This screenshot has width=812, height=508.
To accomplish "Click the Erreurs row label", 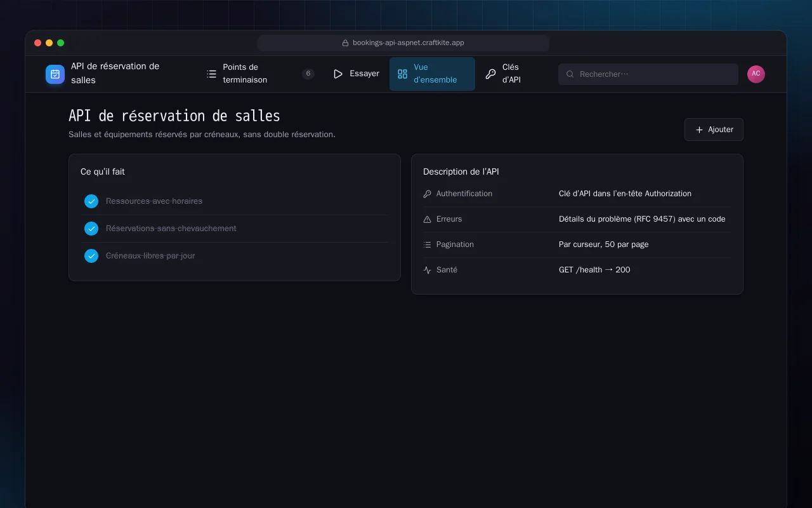I will 449,219.
